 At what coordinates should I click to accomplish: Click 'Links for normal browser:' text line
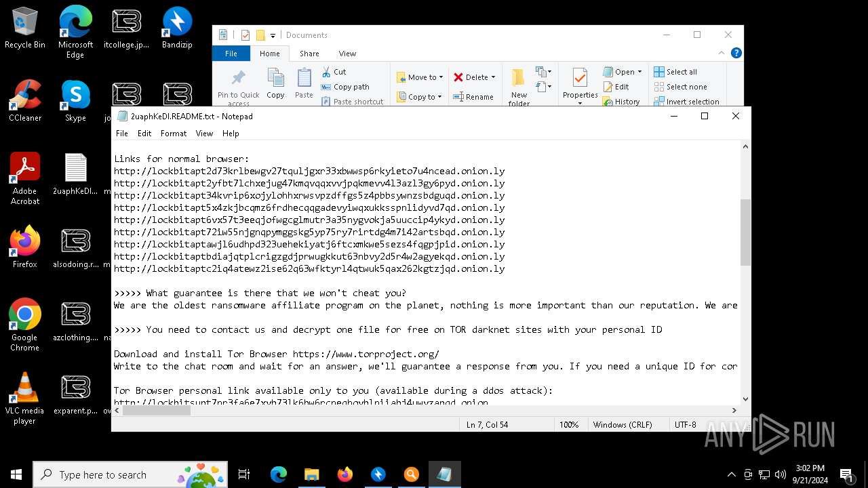tap(182, 159)
